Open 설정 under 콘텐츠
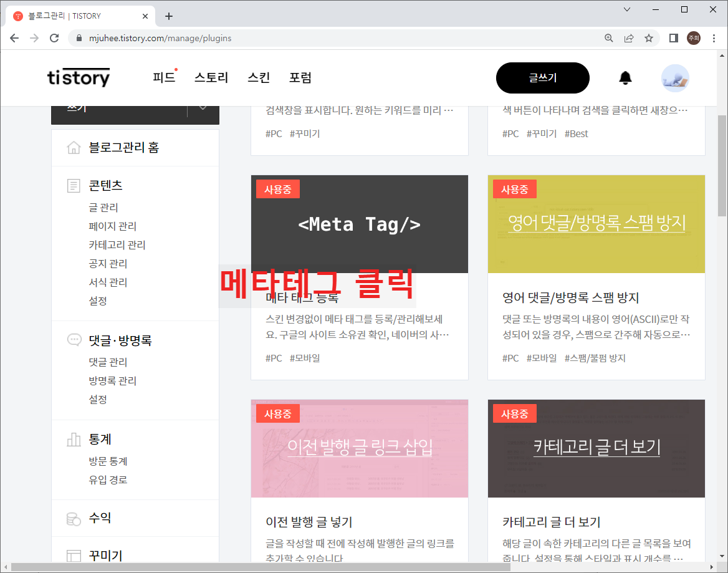 point(98,301)
